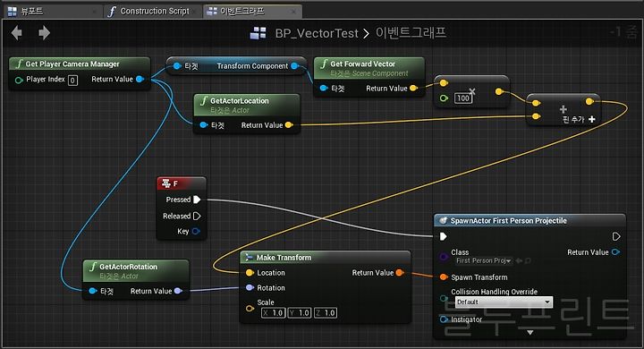
Task: Click BP_VectorTest in the breadcrumb
Action: [317, 33]
